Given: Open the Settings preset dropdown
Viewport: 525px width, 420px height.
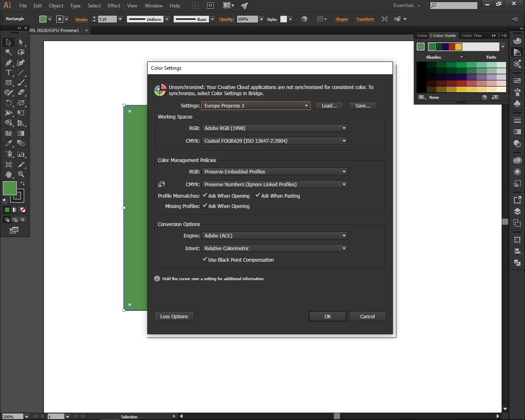Looking at the screenshot, I should pos(256,106).
